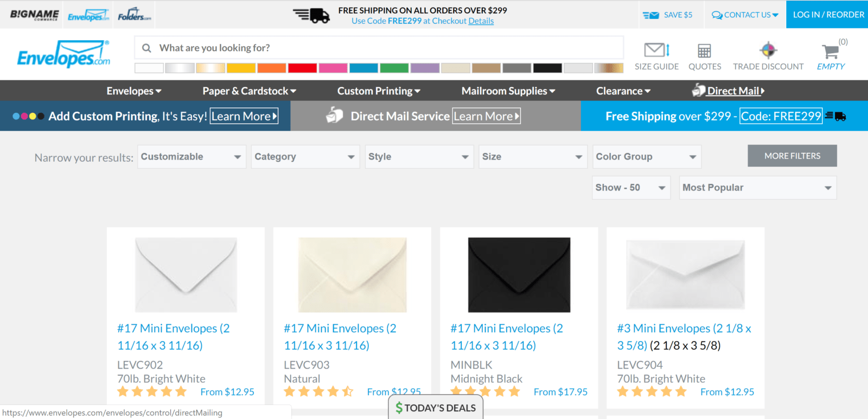868x419 pixels.
Task: Open the Show - 50 results dropdown
Action: coord(631,188)
